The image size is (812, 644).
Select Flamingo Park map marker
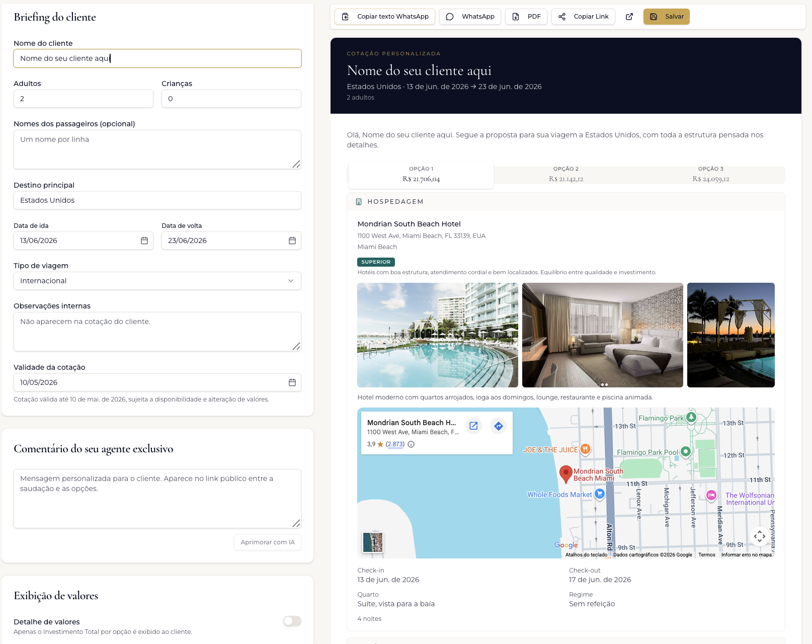(x=691, y=417)
